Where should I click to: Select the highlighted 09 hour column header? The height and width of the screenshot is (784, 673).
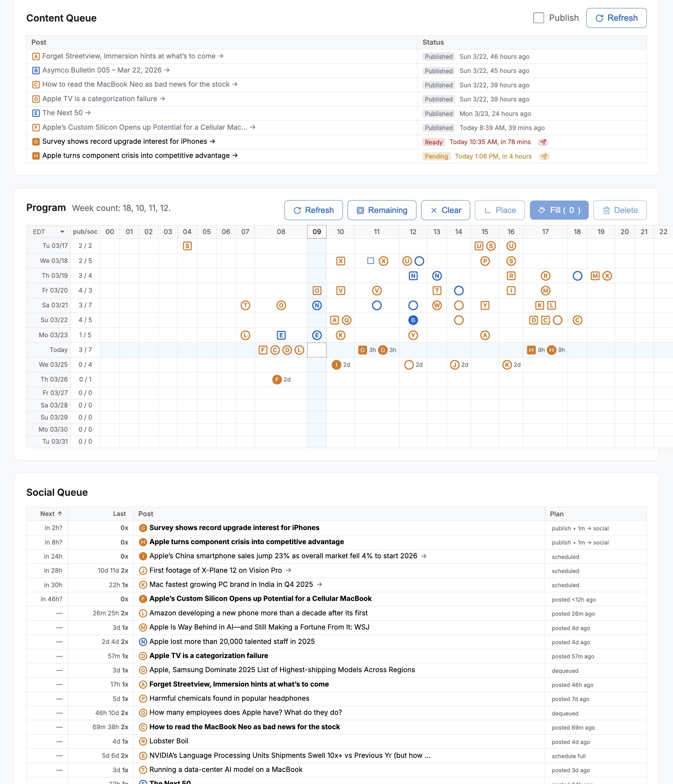tap(317, 231)
